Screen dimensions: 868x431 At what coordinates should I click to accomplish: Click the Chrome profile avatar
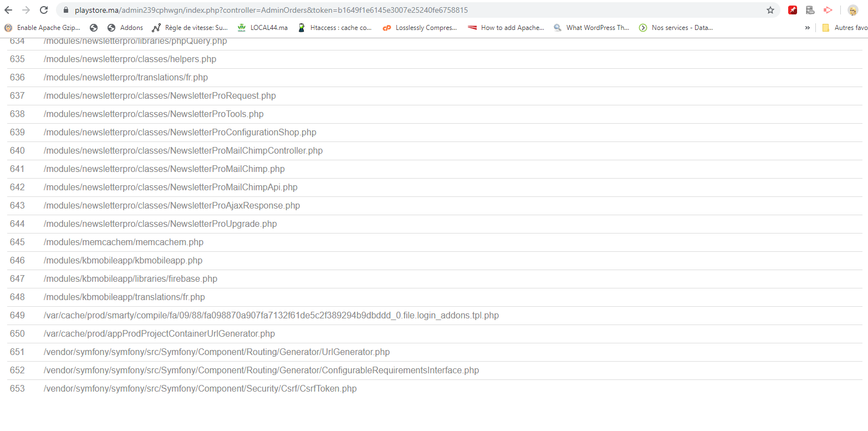tap(852, 9)
